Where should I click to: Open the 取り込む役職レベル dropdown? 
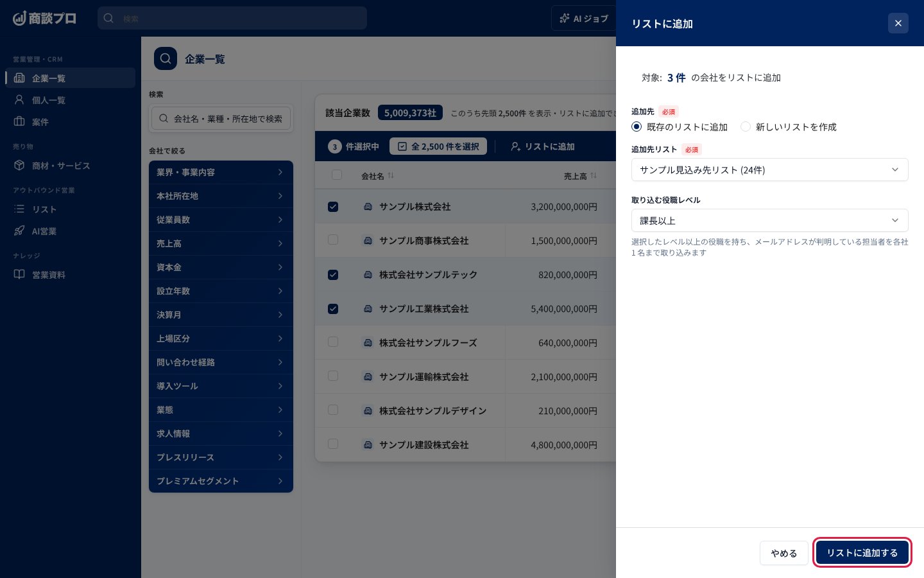point(770,220)
